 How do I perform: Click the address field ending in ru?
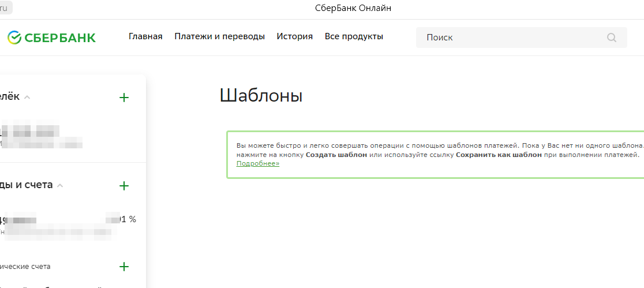(x=6, y=8)
